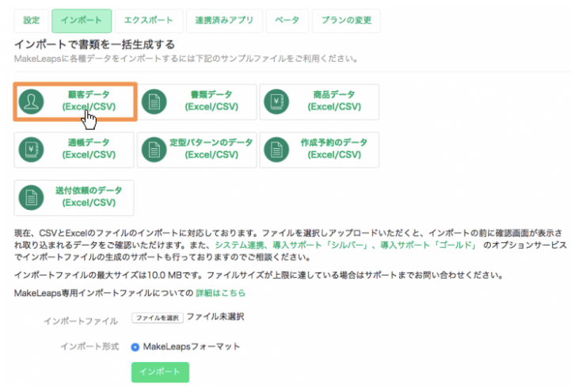Switch to the エクスポート tab

pos(149,21)
